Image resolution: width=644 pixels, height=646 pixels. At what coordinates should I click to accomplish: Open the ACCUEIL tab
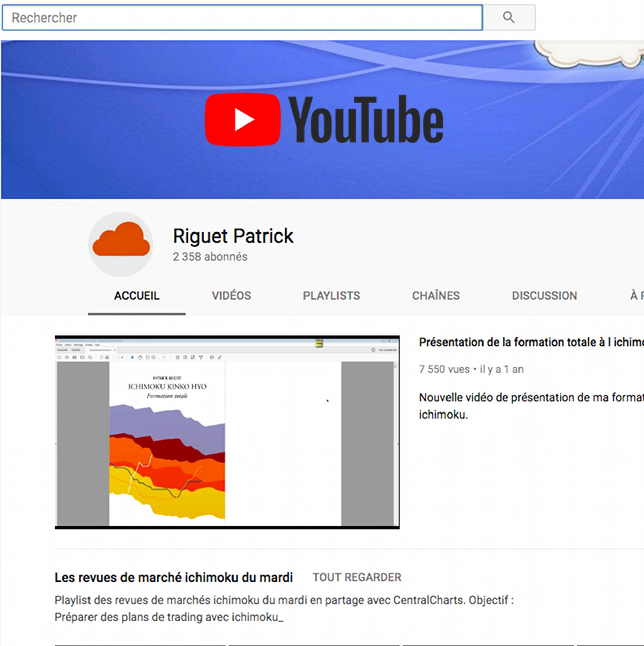tap(137, 296)
